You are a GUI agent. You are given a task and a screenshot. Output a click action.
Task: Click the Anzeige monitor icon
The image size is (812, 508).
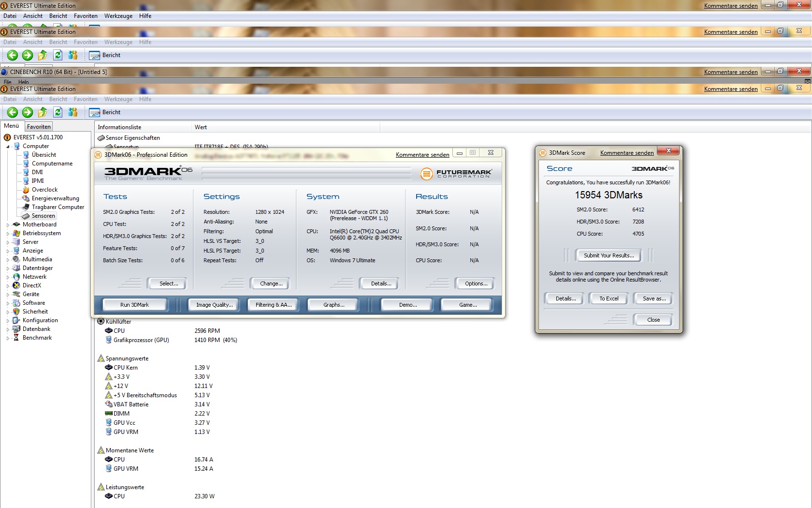pos(17,251)
